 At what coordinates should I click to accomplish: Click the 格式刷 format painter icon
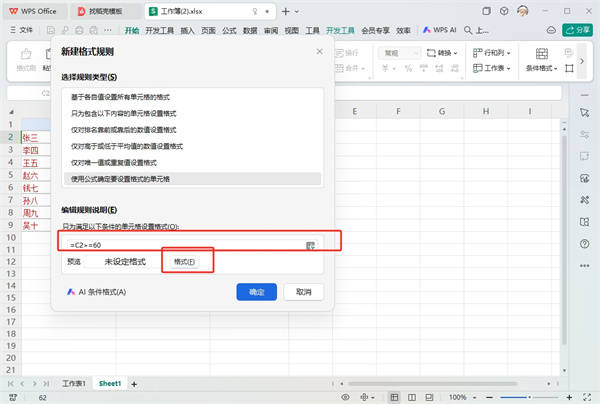[x=26, y=60]
